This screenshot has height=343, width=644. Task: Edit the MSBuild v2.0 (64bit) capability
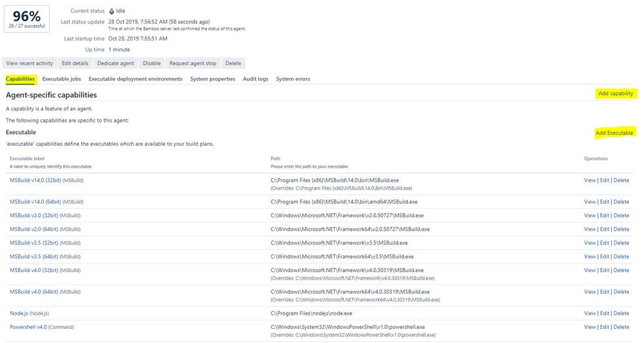coord(605,230)
